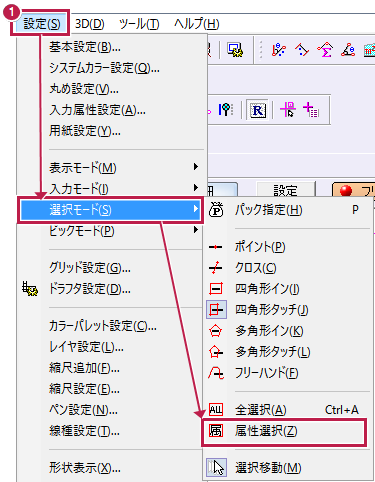Image resolution: width=375 pixels, height=482 pixels.
Task: Choose 属性選択(Z) in submenu
Action: 284,431
